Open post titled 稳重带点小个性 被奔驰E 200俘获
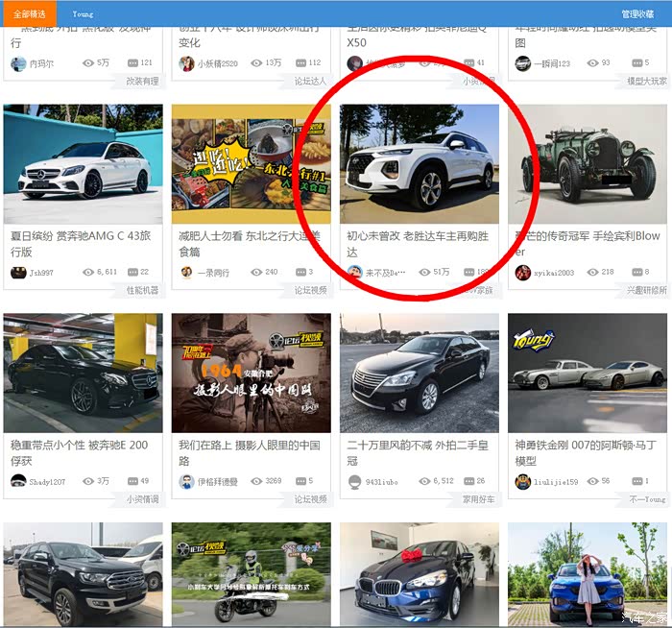This screenshot has width=672, height=628. pyautogui.click(x=80, y=452)
